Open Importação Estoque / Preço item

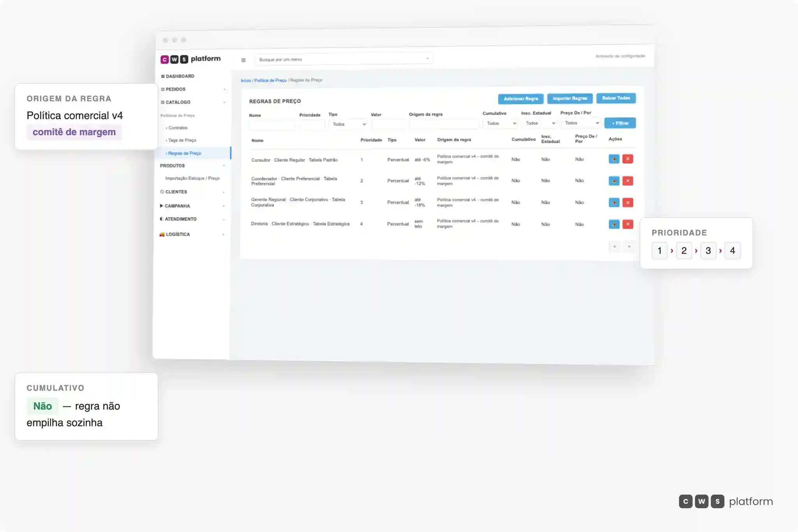click(192, 178)
